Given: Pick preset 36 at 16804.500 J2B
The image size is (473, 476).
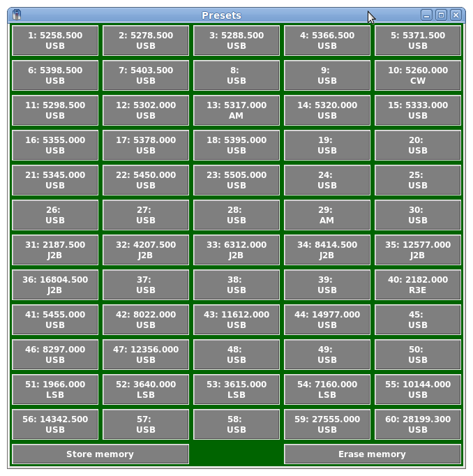Looking at the screenshot, I should point(55,285).
